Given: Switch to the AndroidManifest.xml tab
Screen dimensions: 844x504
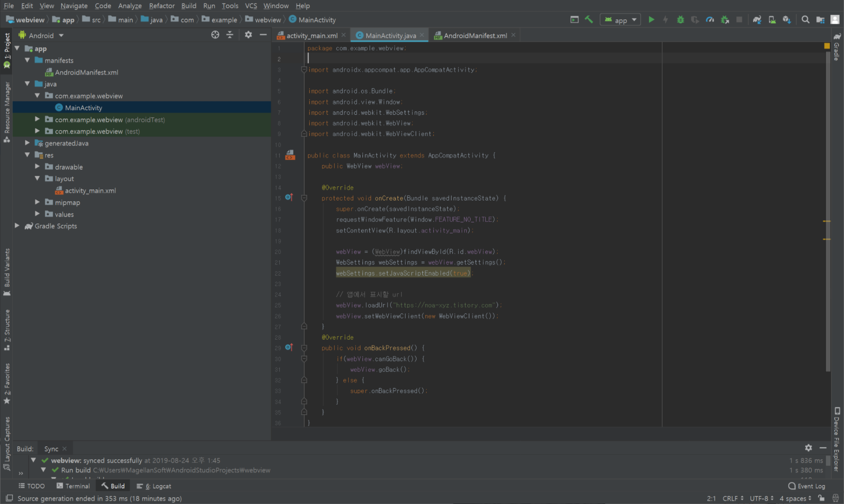Looking at the screenshot, I should tap(475, 35).
